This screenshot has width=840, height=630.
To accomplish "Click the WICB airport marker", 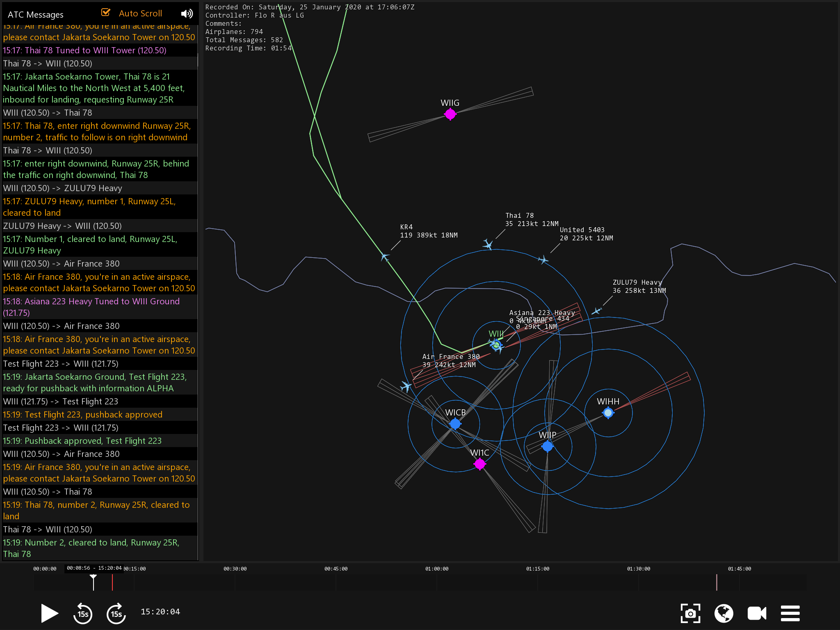I will [455, 424].
